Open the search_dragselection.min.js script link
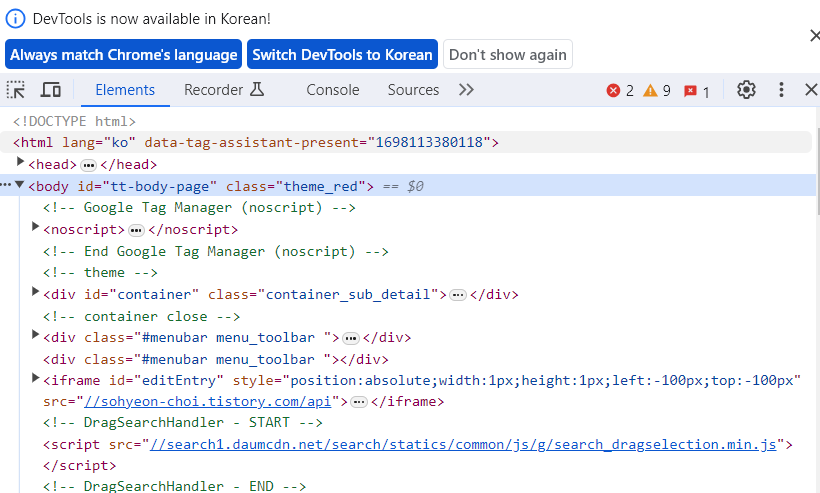The width and height of the screenshot is (820, 493). click(x=463, y=444)
